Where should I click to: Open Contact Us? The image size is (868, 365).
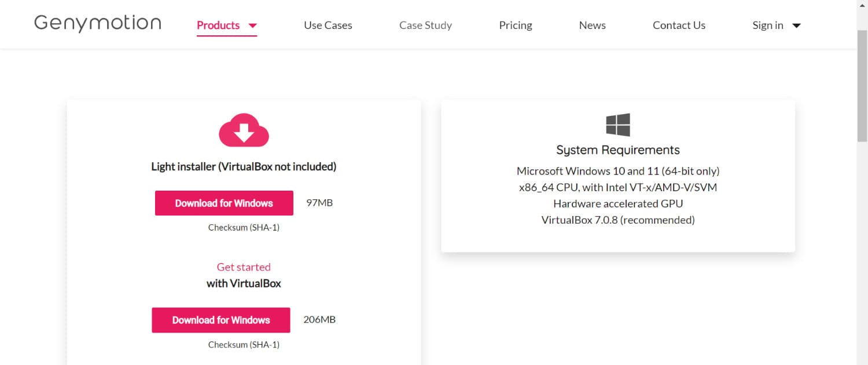(x=679, y=25)
